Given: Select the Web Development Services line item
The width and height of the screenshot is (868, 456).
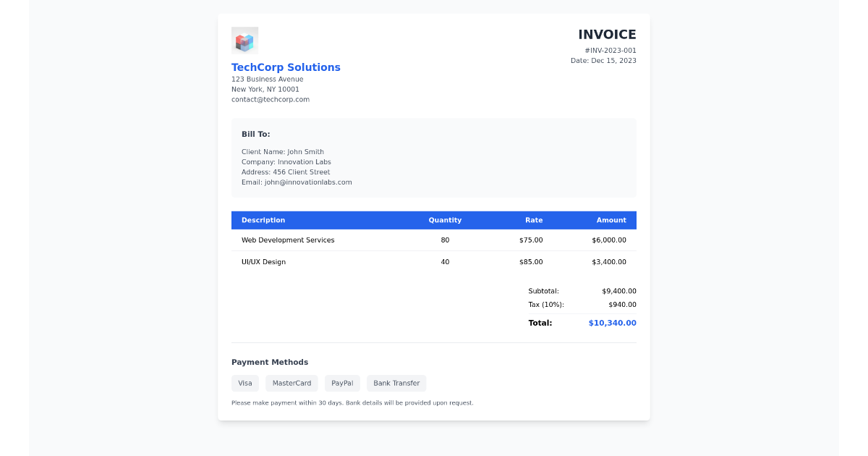Looking at the screenshot, I should [288, 240].
